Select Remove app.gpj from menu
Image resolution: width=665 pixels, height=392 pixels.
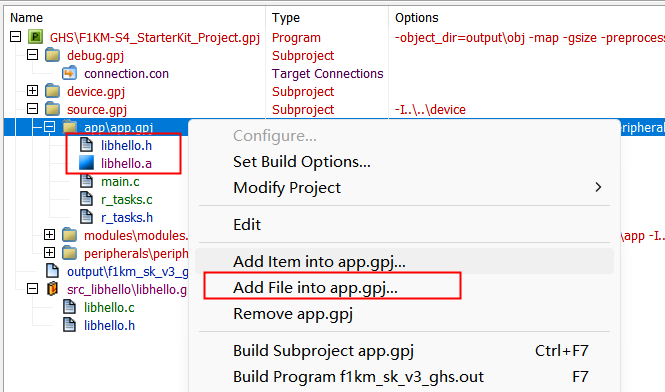[x=293, y=314]
